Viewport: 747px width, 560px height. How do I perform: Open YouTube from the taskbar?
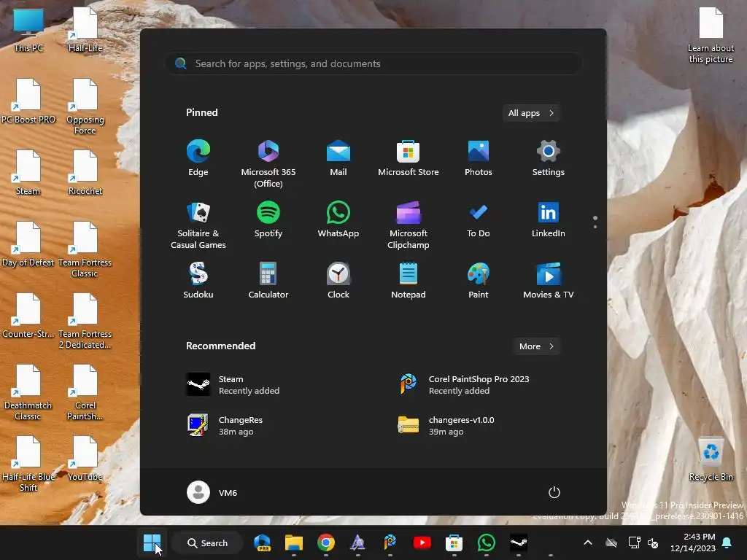click(422, 542)
